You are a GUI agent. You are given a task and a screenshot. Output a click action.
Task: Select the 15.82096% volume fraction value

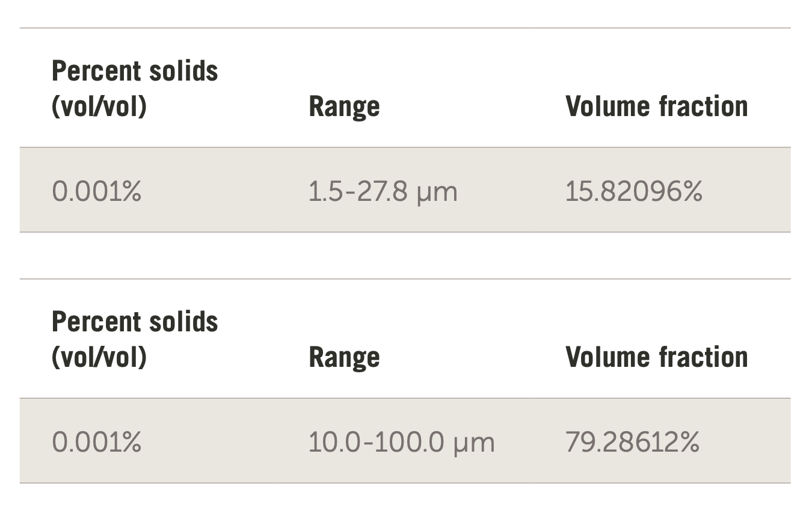tap(633, 192)
